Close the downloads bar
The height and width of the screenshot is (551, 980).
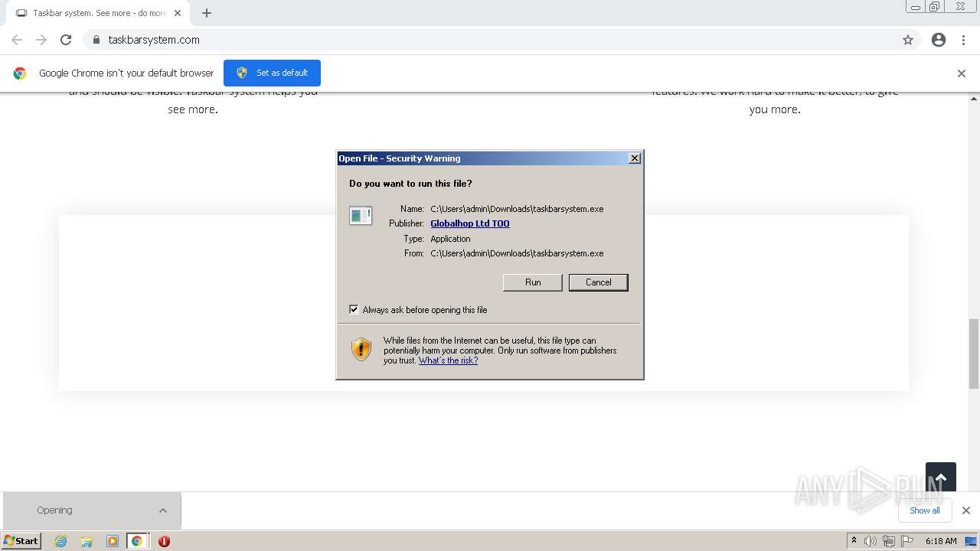tap(966, 510)
